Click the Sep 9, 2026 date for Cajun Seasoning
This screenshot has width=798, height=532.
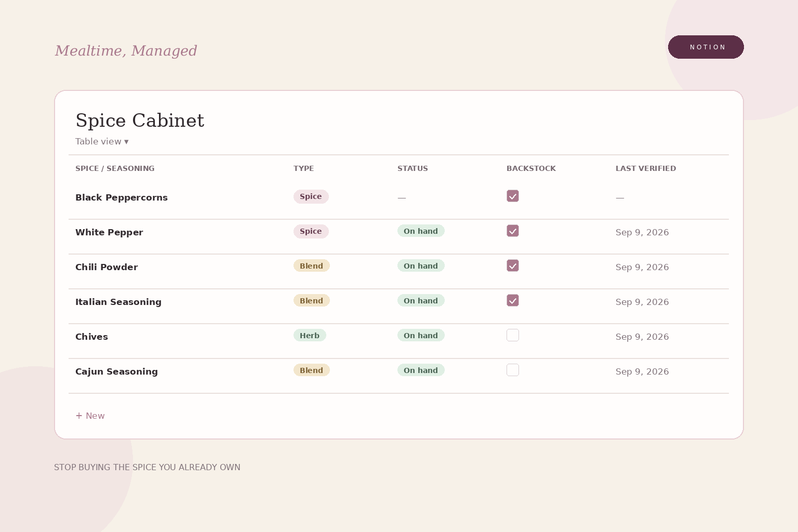642,371
